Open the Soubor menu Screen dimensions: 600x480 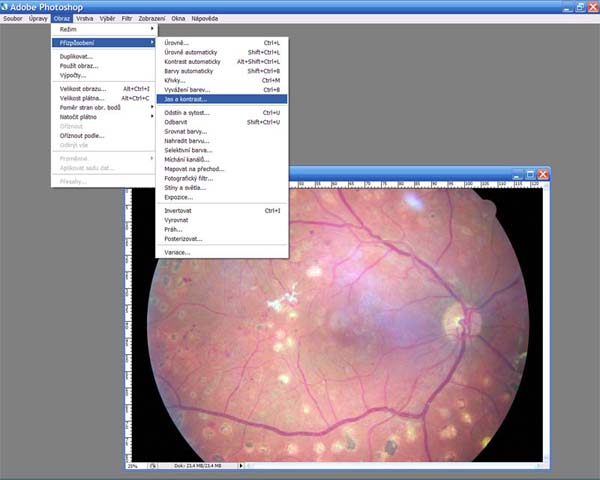11,18
